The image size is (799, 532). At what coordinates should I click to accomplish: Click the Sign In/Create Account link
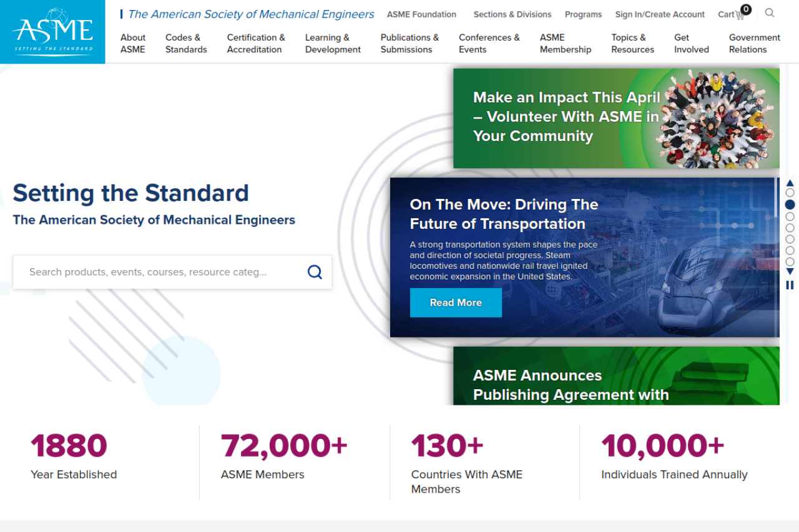click(x=660, y=14)
